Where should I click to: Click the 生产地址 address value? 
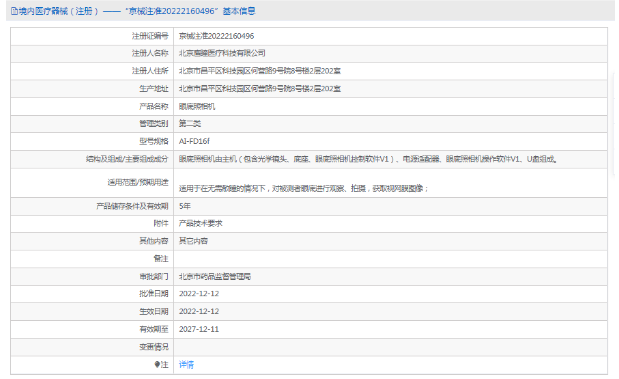point(260,89)
